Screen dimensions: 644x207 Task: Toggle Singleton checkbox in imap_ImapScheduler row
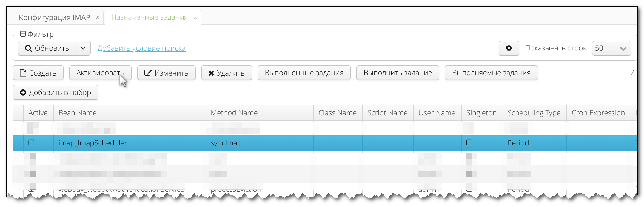tap(469, 143)
